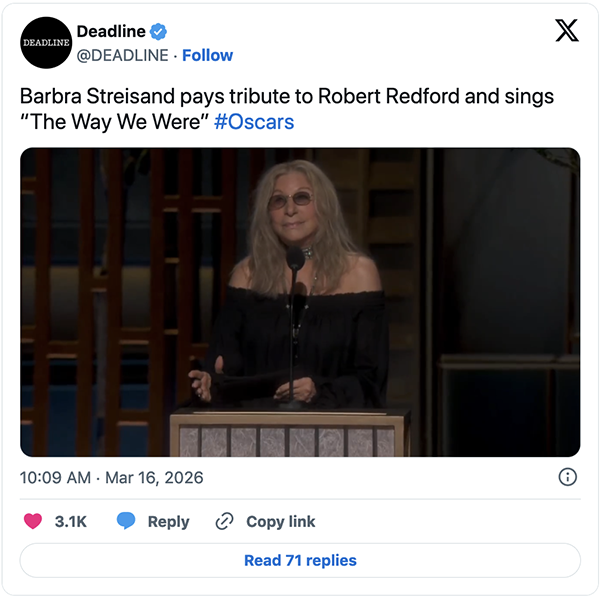Image resolution: width=600 pixels, height=598 pixels.
Task: Click the heart like icon
Action: 33,521
